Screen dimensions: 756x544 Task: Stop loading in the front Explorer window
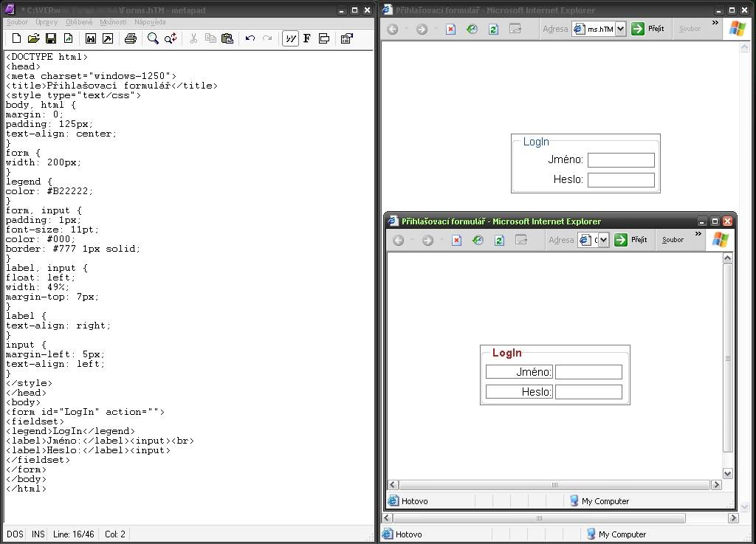pyautogui.click(x=456, y=240)
